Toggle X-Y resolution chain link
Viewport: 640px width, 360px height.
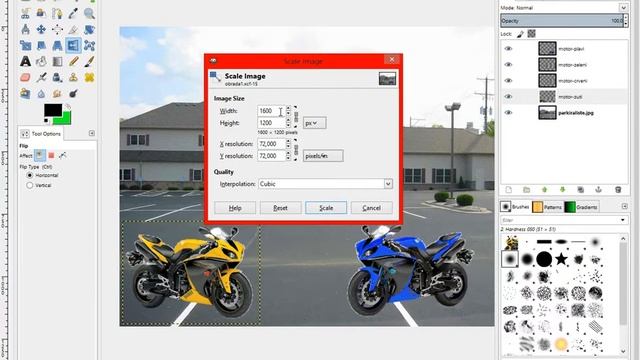[x=296, y=150]
